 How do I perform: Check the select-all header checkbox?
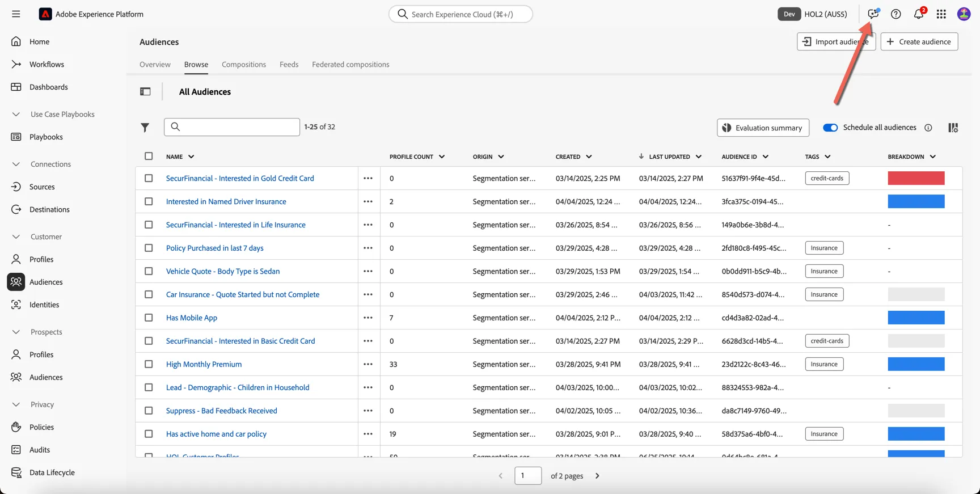149,156
